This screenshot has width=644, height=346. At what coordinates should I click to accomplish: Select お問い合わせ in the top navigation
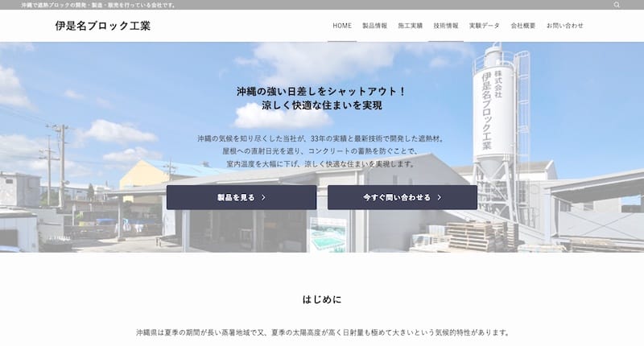[x=565, y=26]
